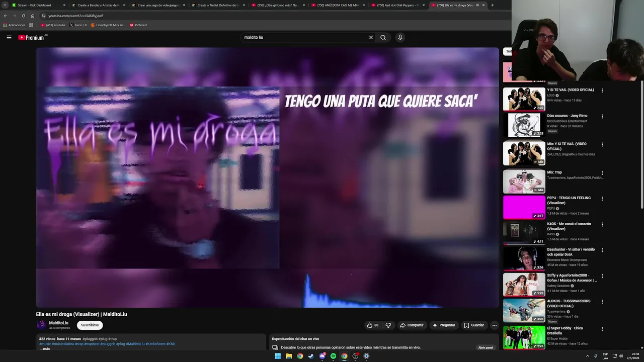Launch File Explorer from the taskbar
Viewport: 644px width, 362px height.
pos(289,356)
